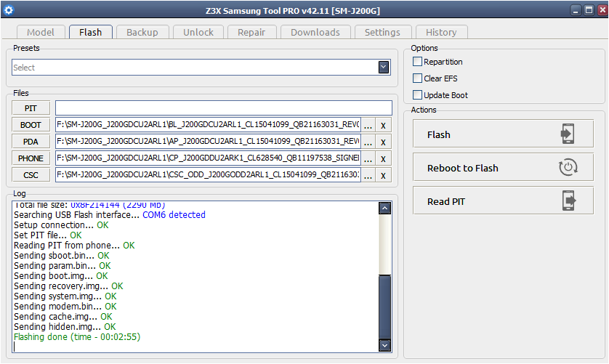This screenshot has width=609, height=364.
Task: Open the Downloads tab
Action: point(315,32)
